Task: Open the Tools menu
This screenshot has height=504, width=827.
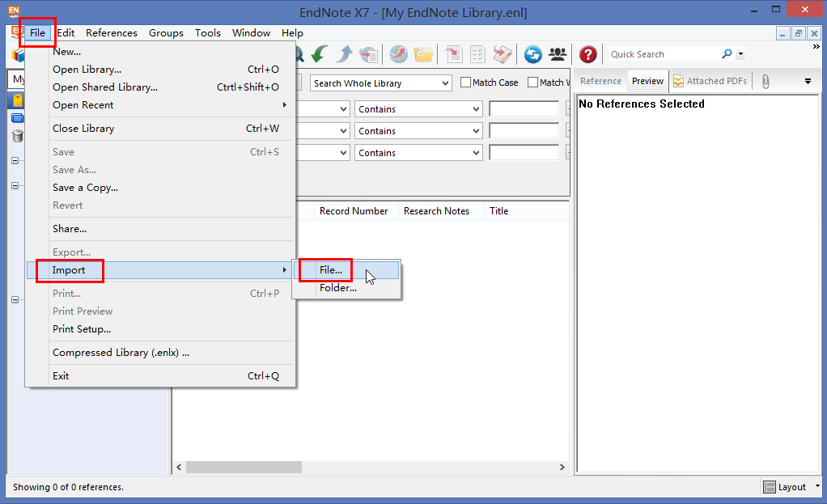Action: pos(208,32)
